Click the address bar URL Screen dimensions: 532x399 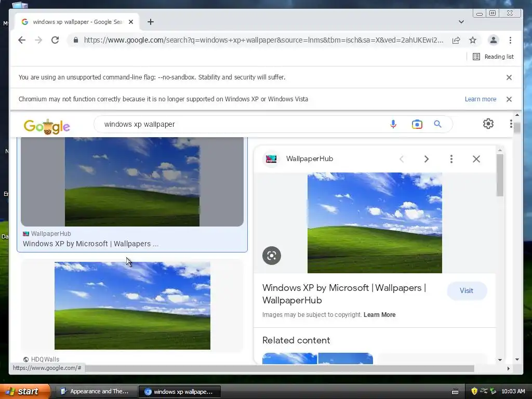click(x=263, y=40)
